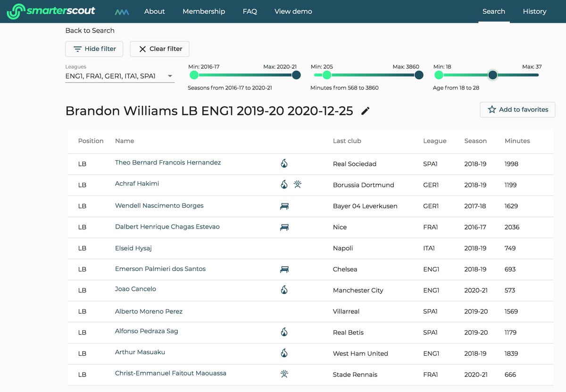Click the seasons slider maximum handle

coord(296,75)
